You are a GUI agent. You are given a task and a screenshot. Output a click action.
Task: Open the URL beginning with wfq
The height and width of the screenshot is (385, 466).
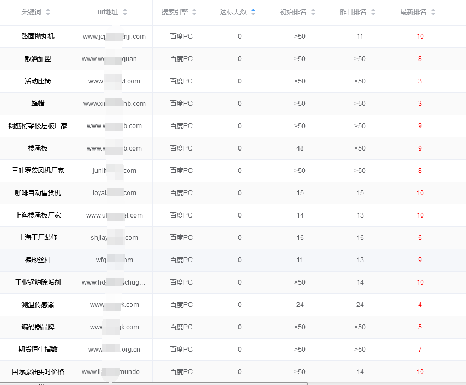coord(114,260)
